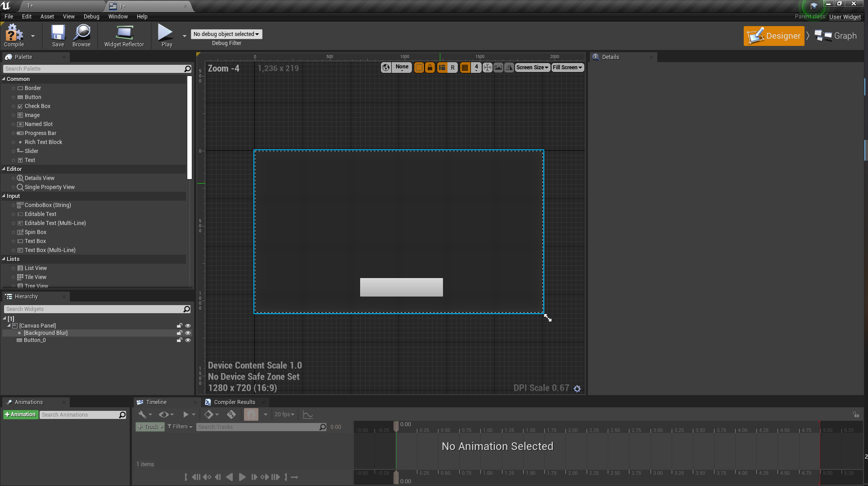Switch to the Graph editor tab
This screenshot has width=868, height=486.
point(836,36)
